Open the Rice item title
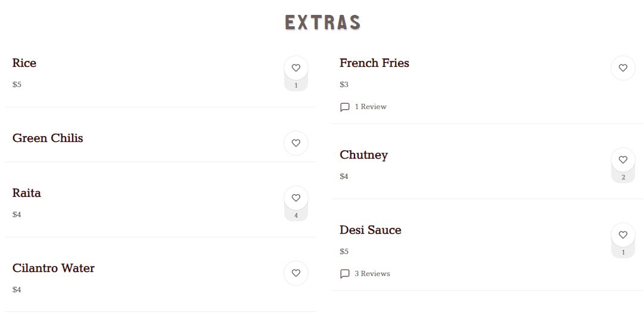The height and width of the screenshot is (328, 644). [24, 63]
